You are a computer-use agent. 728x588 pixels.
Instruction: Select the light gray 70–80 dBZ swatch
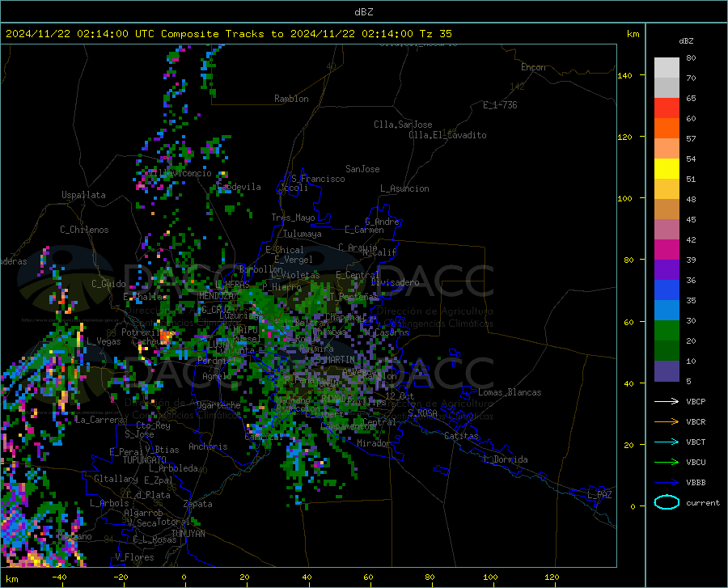[667, 68]
